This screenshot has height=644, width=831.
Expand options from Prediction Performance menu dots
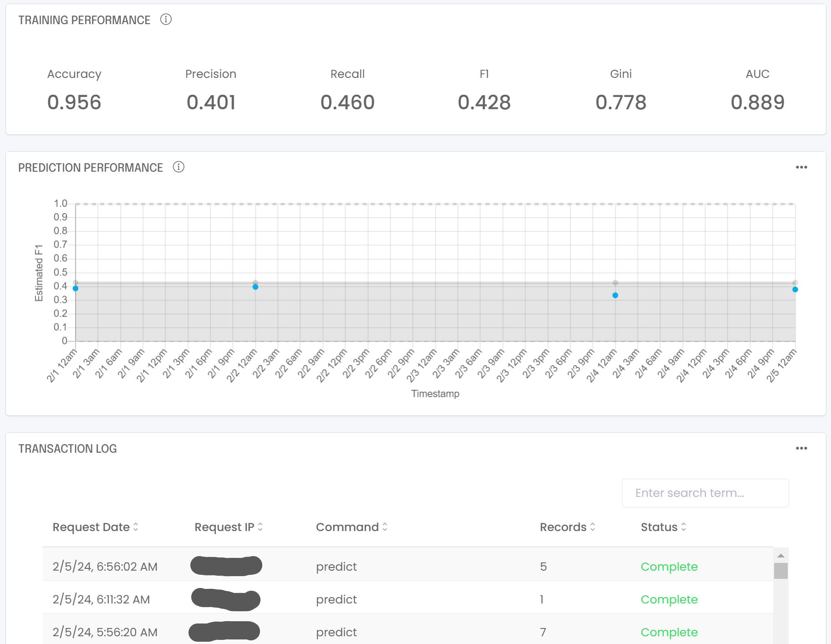[x=801, y=168]
